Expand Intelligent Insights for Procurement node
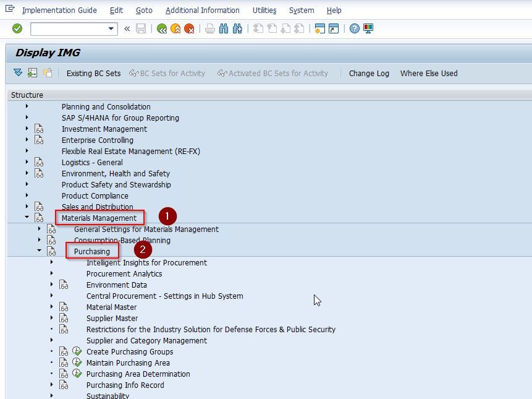The width and height of the screenshot is (532, 399). [x=51, y=262]
